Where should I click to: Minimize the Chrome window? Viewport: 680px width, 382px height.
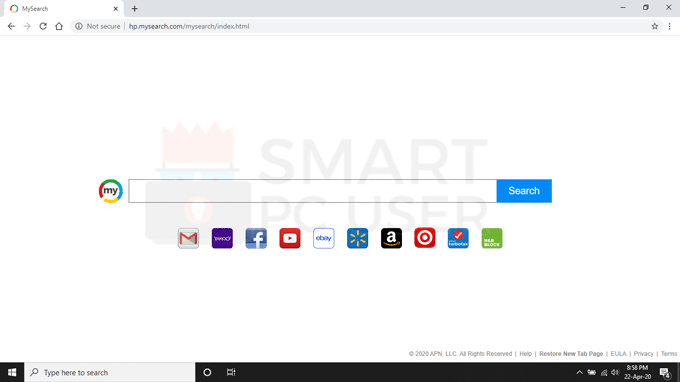click(623, 8)
